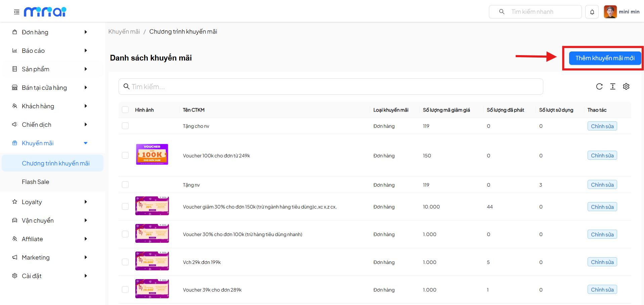The width and height of the screenshot is (644, 305).
Task: Open the Voucher 100K thumbnail image
Action: 152,154
